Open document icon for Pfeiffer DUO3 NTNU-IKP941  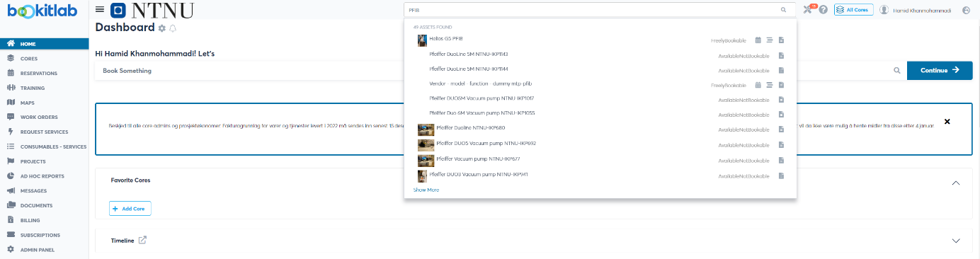point(781,175)
